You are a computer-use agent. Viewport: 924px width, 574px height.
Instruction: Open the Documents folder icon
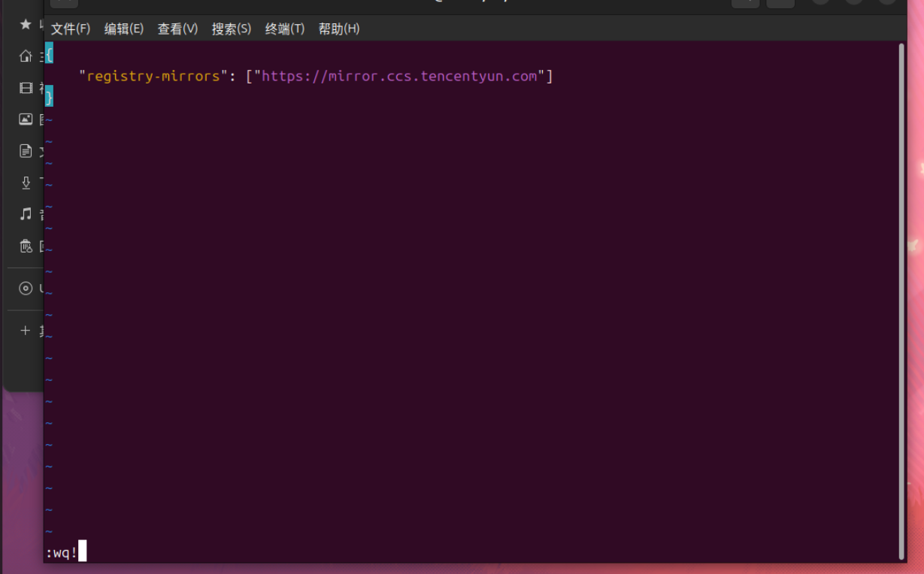pos(26,151)
